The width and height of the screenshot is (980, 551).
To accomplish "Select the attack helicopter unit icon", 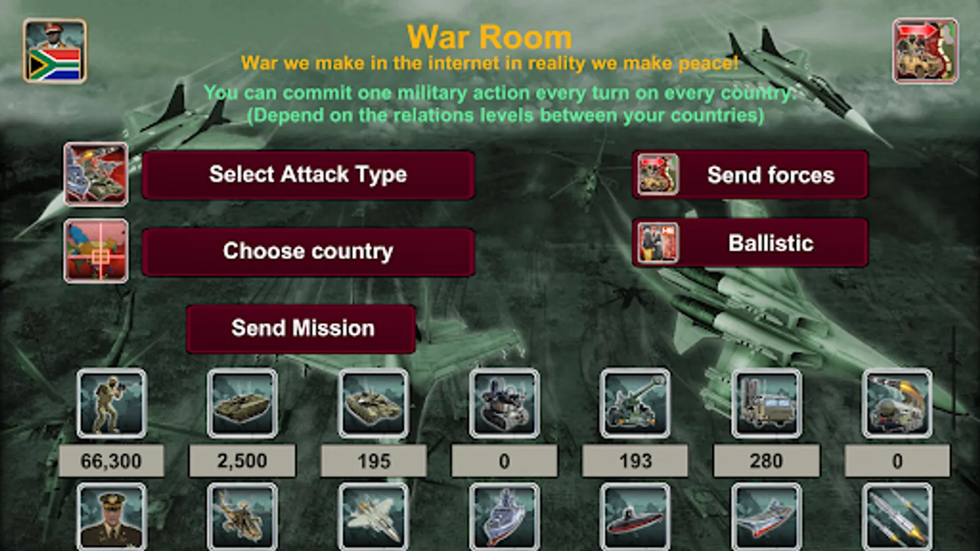I will (243, 517).
